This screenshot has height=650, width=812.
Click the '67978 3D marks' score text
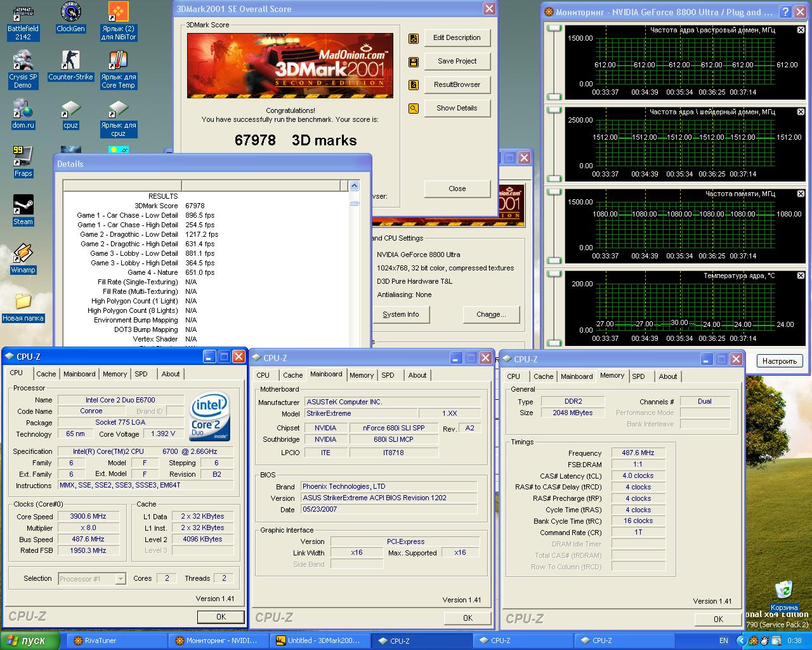[x=296, y=140]
